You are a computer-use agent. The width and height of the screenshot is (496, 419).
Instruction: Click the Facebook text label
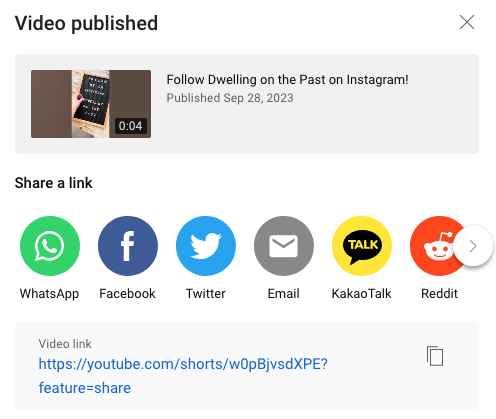click(x=127, y=294)
